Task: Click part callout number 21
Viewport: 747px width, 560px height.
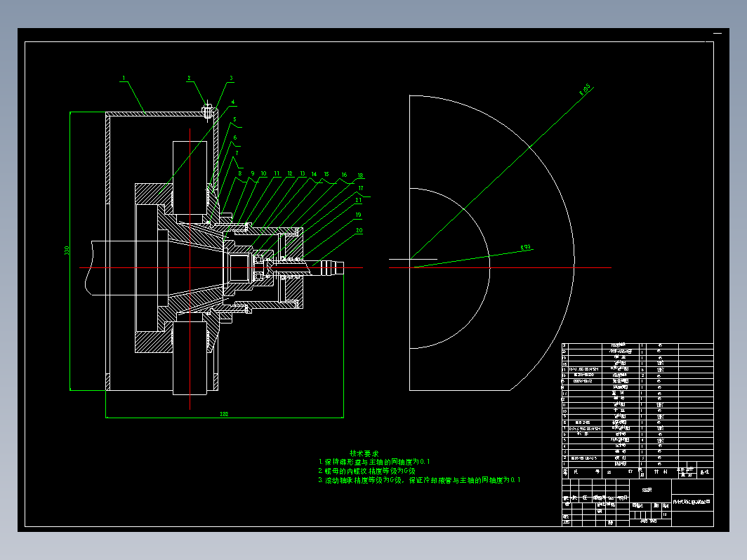Action: pos(359,200)
